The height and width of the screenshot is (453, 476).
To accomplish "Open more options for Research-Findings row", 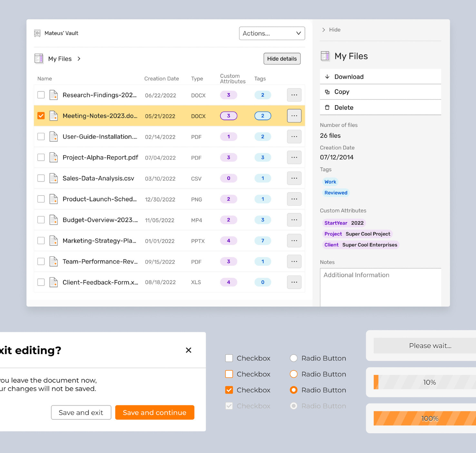I will click(x=294, y=95).
